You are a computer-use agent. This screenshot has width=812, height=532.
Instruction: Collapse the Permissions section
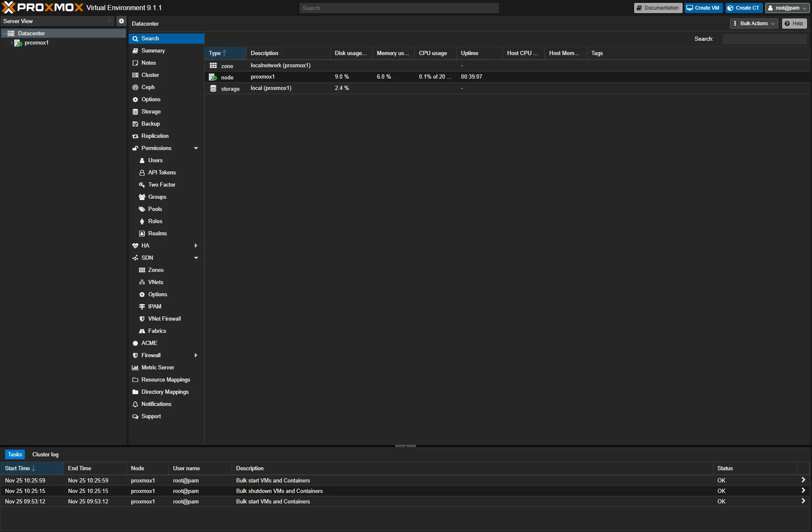[x=196, y=148]
